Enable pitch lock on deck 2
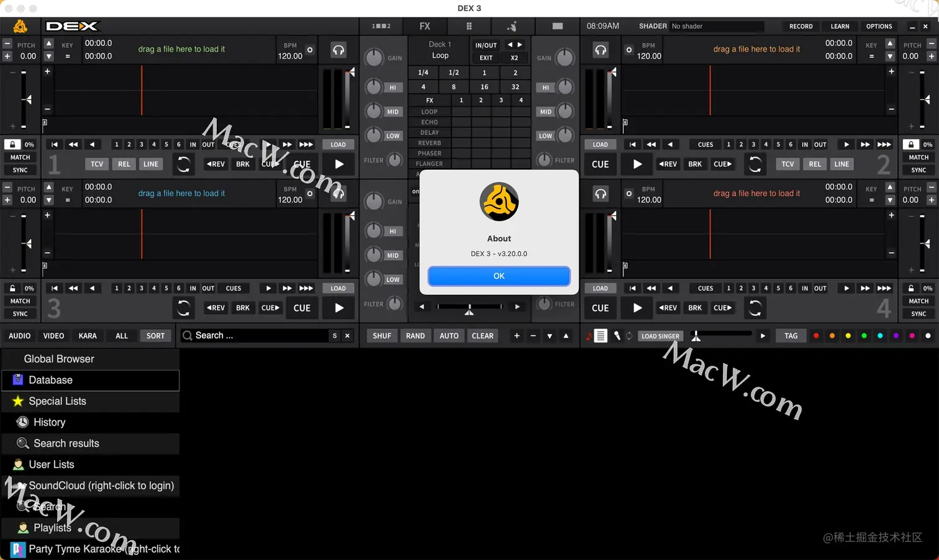 coord(911,145)
